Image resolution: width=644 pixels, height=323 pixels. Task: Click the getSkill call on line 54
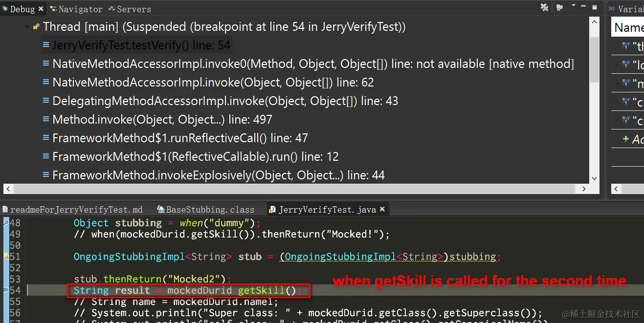(x=267, y=291)
